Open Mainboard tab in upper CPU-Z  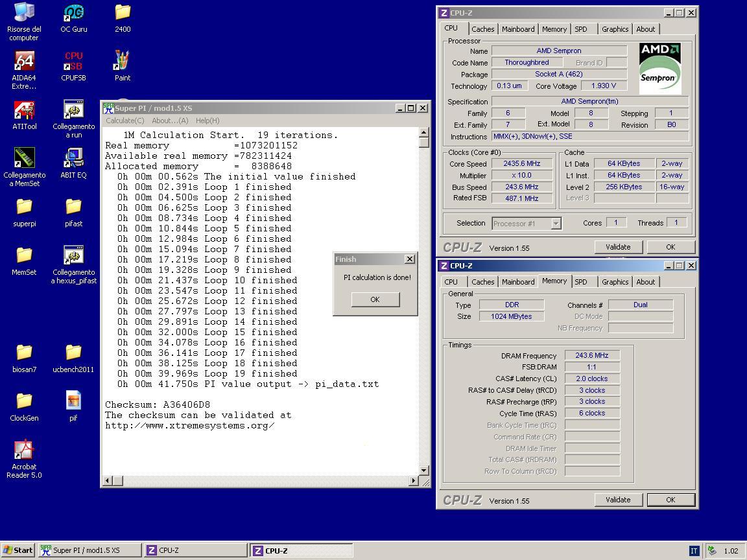point(518,29)
